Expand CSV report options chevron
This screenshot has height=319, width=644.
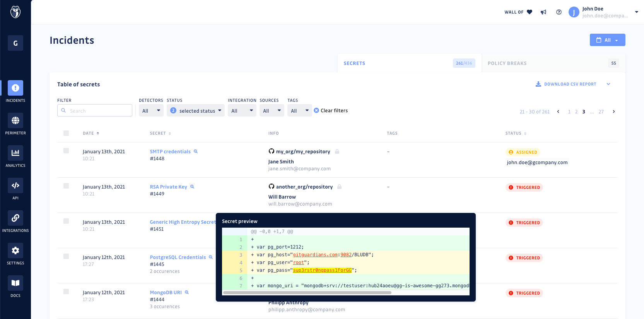pyautogui.click(x=608, y=84)
